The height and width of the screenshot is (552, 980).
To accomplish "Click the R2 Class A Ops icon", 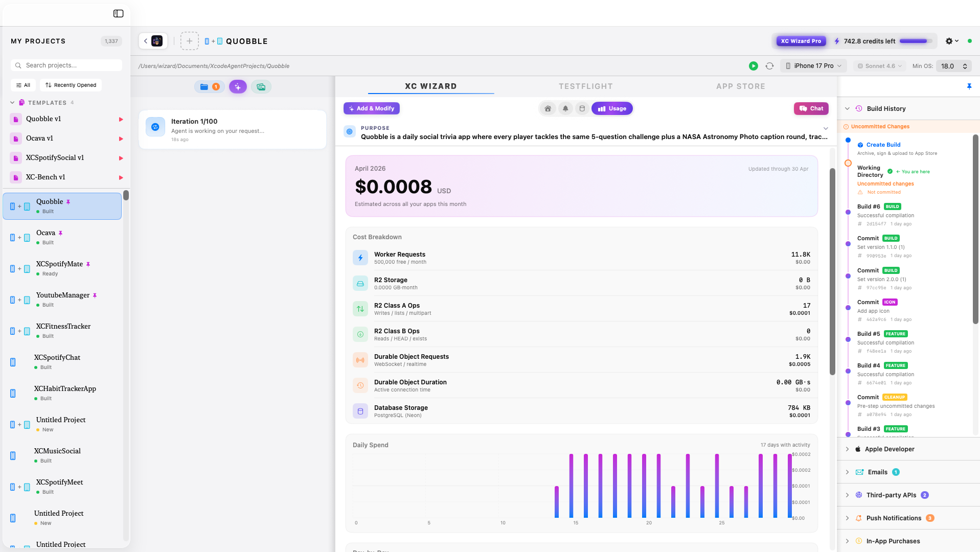I will coord(360,309).
